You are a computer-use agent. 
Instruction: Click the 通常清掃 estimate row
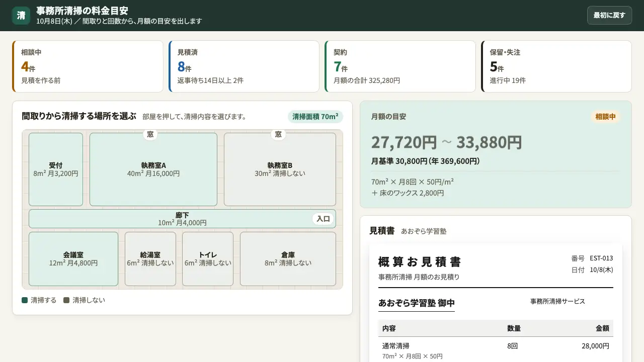pos(496,350)
